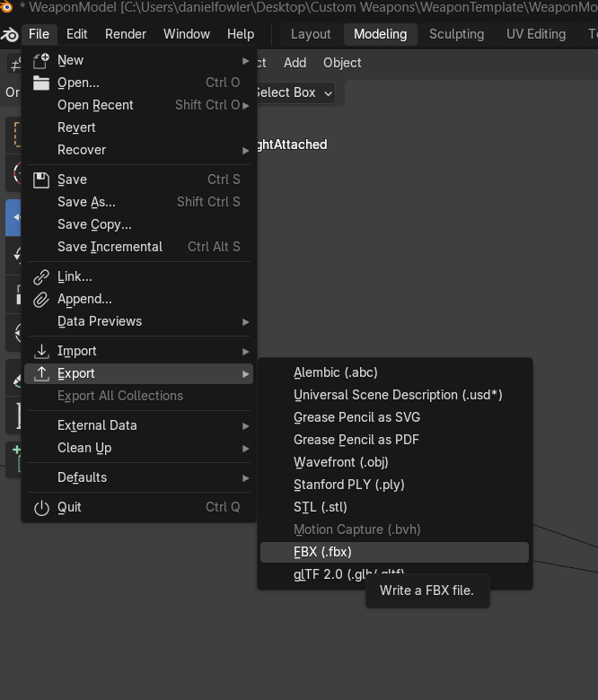
Task: Choose Save in the File menu
Action: tap(139, 179)
